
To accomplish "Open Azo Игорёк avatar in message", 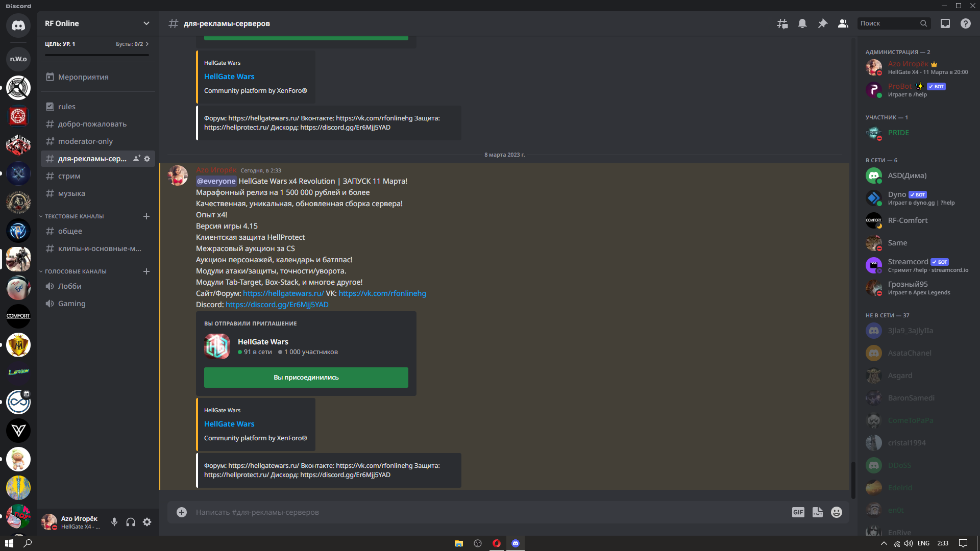I will point(178,176).
